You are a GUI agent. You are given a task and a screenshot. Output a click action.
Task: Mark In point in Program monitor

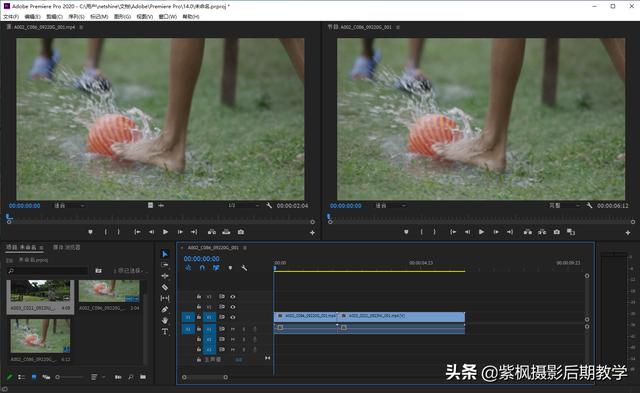pyautogui.click(x=421, y=232)
